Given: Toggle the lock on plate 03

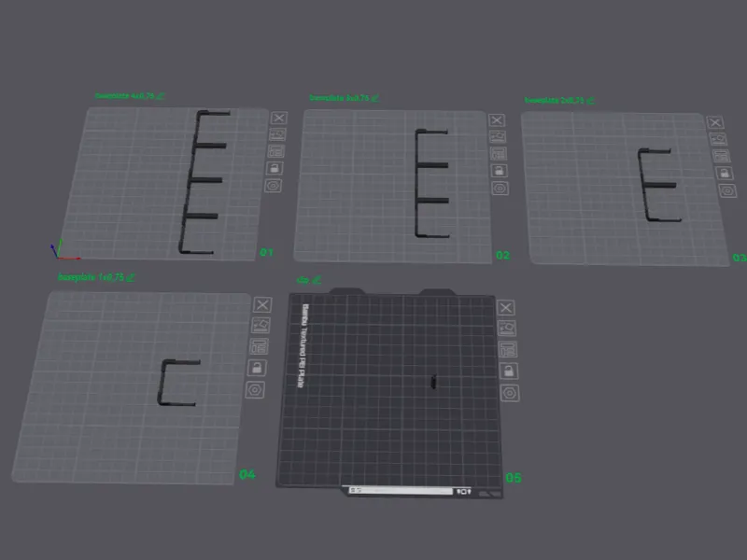Looking at the screenshot, I should pos(725,173).
